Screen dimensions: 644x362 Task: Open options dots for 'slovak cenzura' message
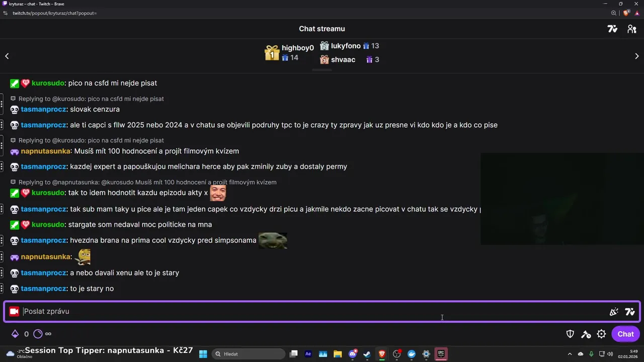[2, 105]
